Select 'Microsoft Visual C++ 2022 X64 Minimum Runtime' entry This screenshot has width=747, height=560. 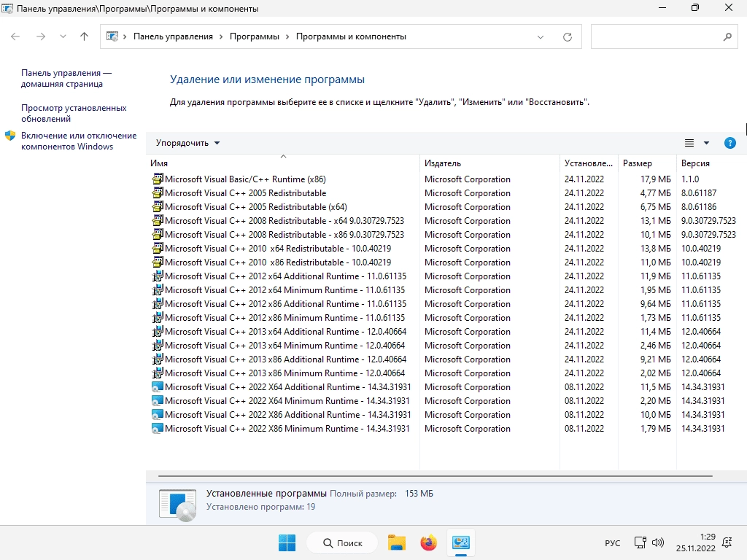(287, 401)
